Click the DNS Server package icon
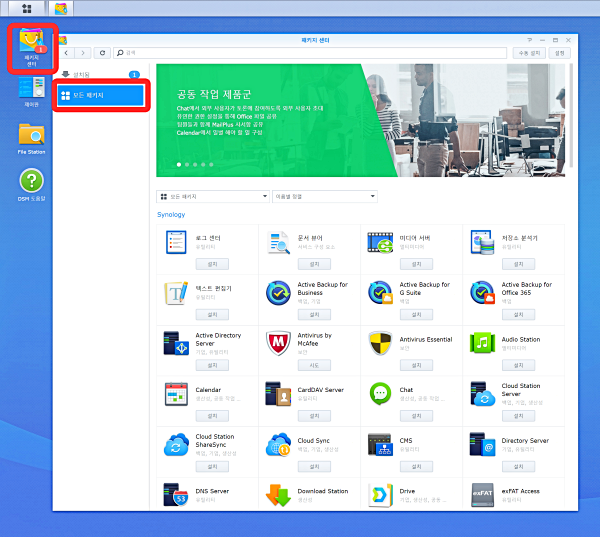 (x=176, y=495)
